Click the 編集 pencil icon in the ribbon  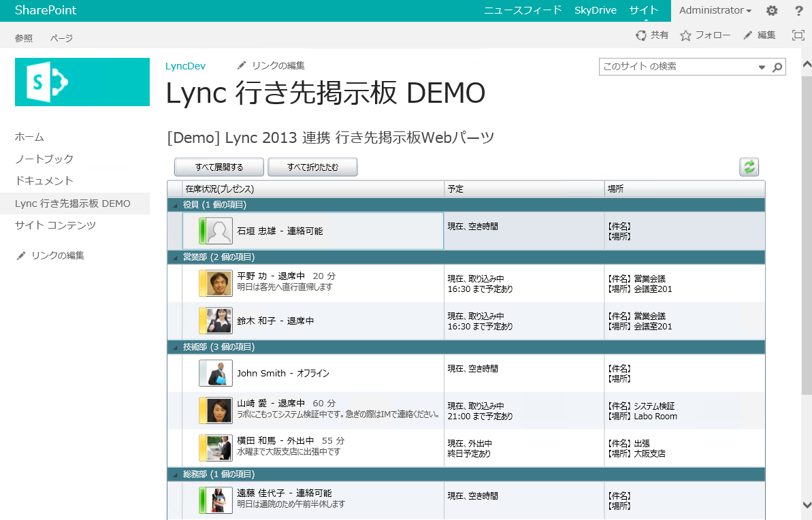coord(748,35)
